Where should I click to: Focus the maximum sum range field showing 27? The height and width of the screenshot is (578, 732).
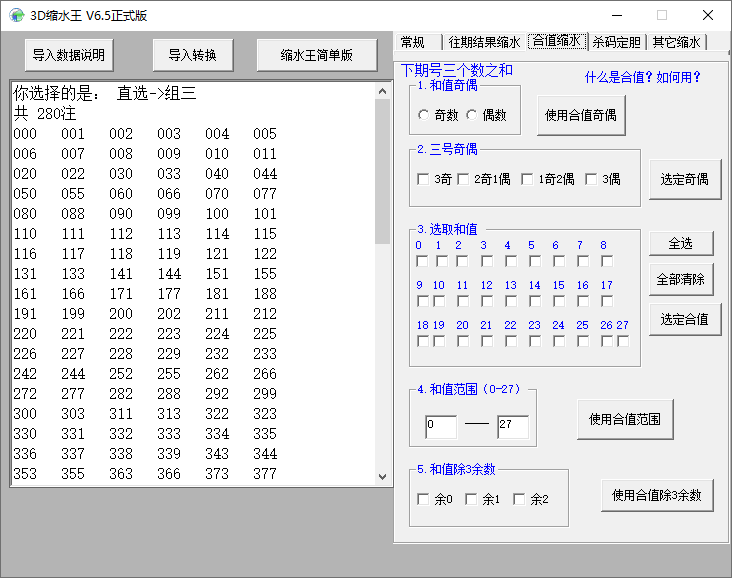513,427
